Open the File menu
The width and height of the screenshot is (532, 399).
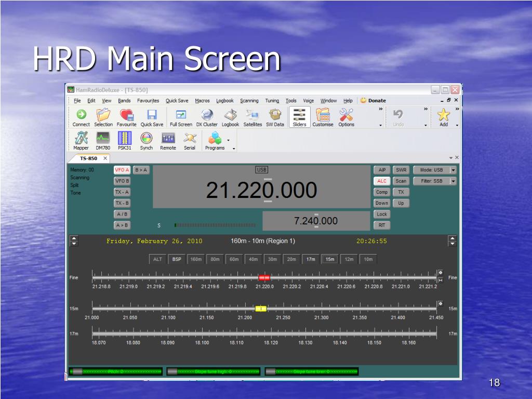tap(77, 101)
